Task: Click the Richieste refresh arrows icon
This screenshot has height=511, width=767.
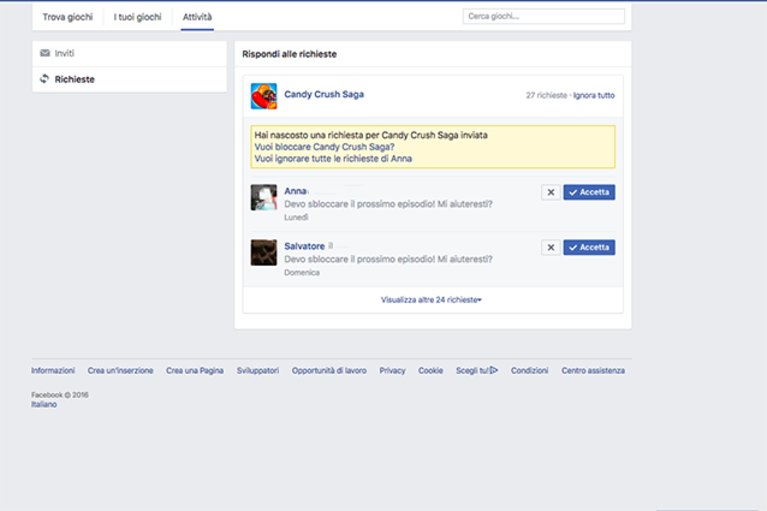Action: (x=45, y=79)
